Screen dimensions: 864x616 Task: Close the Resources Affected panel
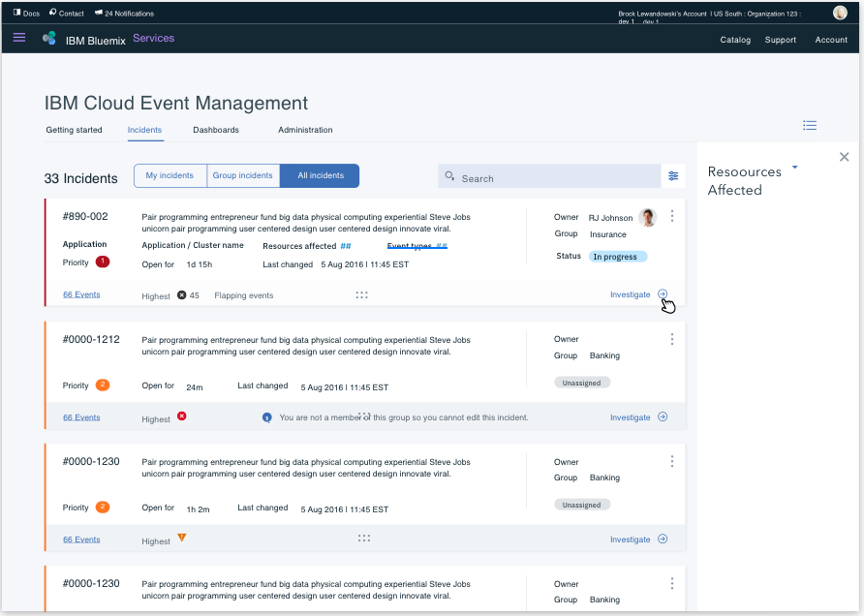click(x=845, y=157)
